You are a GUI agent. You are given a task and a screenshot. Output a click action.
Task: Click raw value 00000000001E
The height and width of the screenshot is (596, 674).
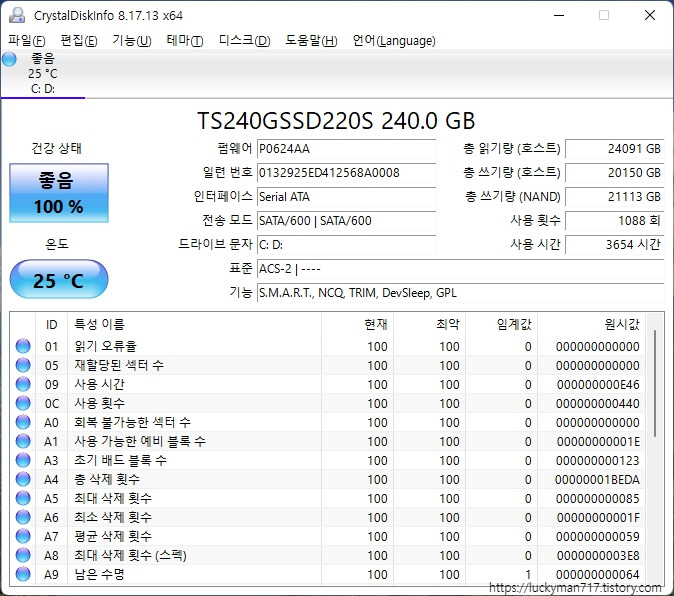tap(598, 441)
